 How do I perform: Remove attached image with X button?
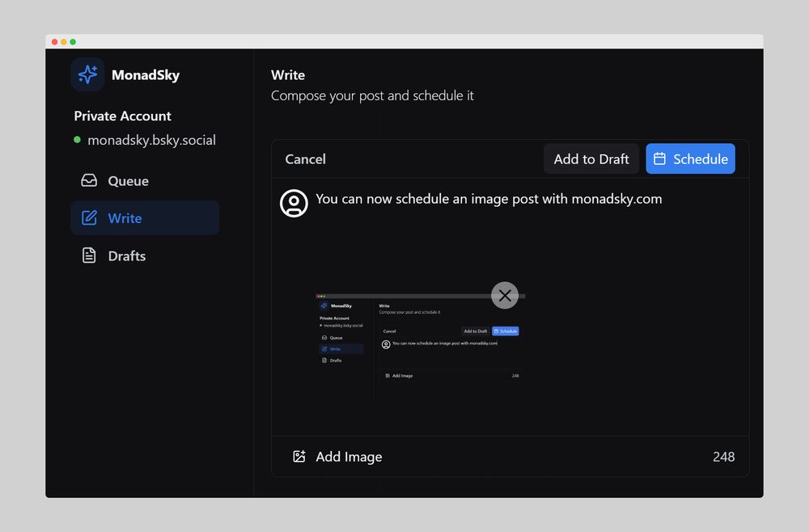(x=505, y=295)
